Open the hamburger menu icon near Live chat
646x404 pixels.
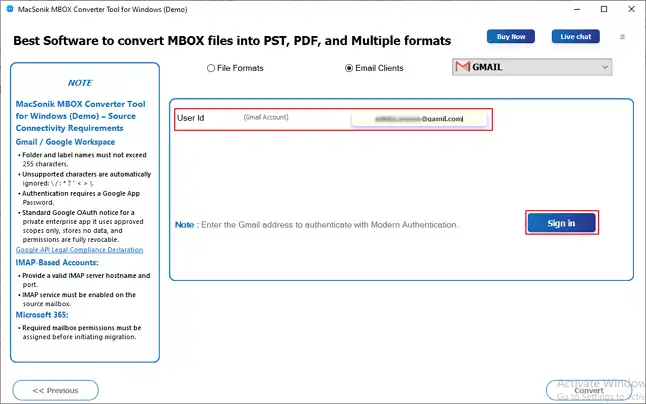pyautogui.click(x=623, y=37)
